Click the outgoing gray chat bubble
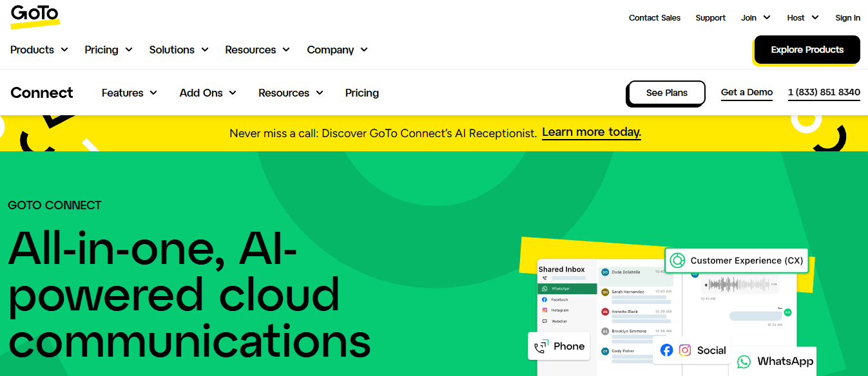 pyautogui.click(x=756, y=316)
